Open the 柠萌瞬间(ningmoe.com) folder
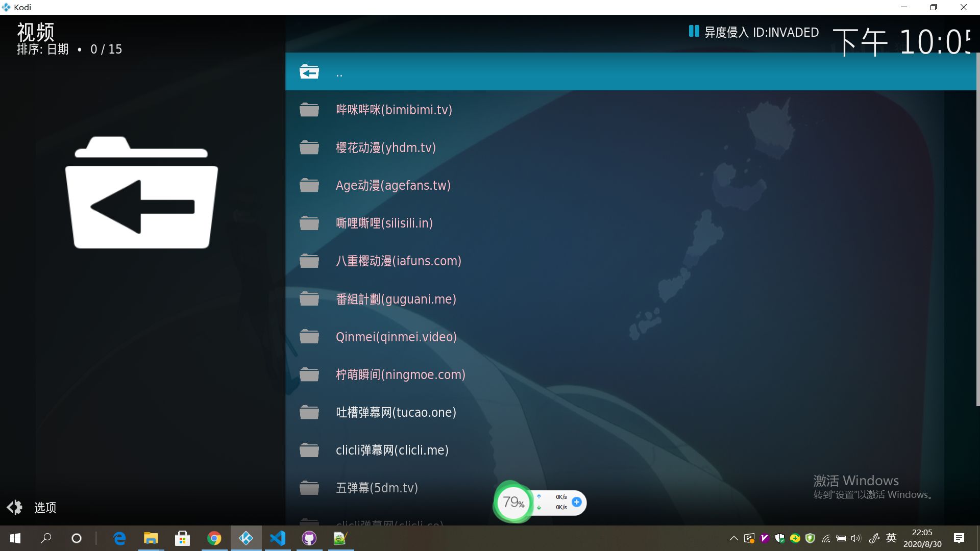 pyautogui.click(x=630, y=374)
